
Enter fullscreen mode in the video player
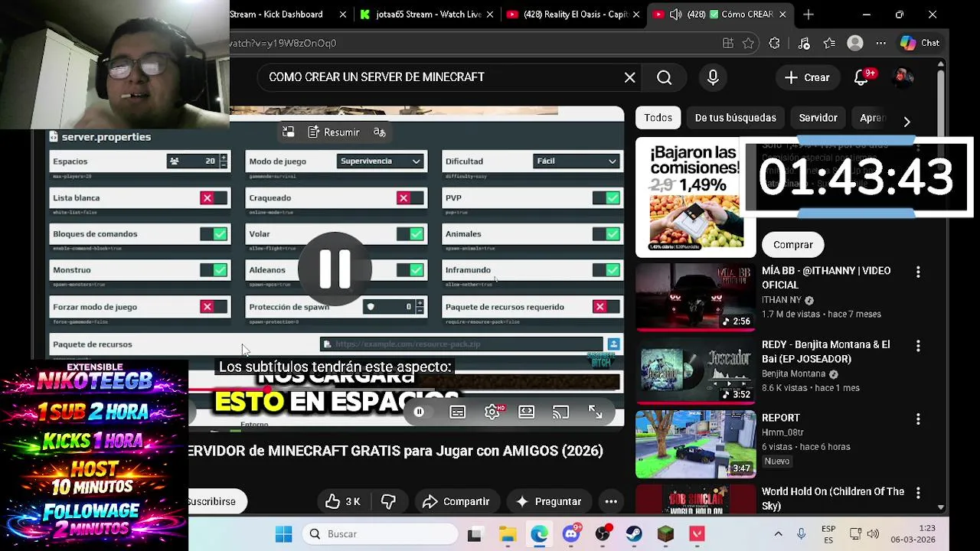(x=596, y=412)
